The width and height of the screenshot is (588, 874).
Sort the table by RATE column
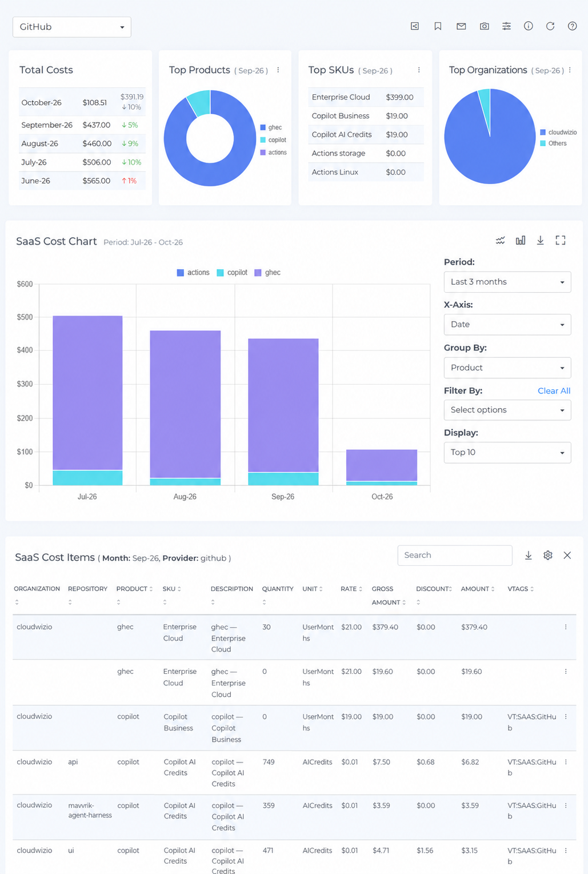351,589
